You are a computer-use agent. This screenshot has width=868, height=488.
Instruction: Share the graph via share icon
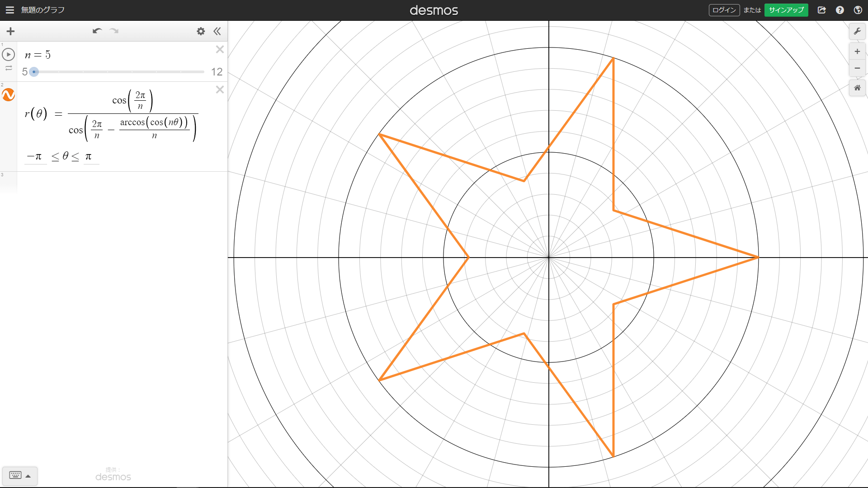coord(822,10)
